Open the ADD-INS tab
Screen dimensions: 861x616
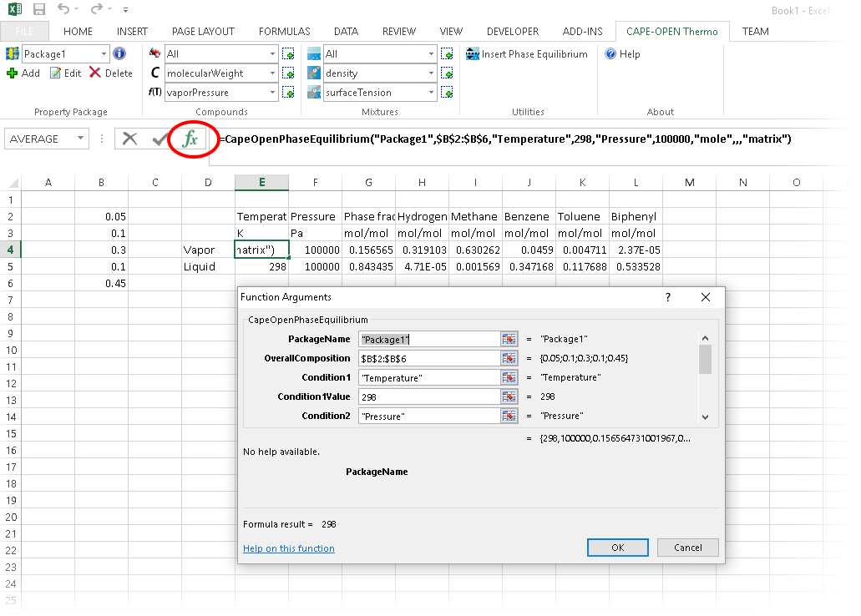coord(583,31)
